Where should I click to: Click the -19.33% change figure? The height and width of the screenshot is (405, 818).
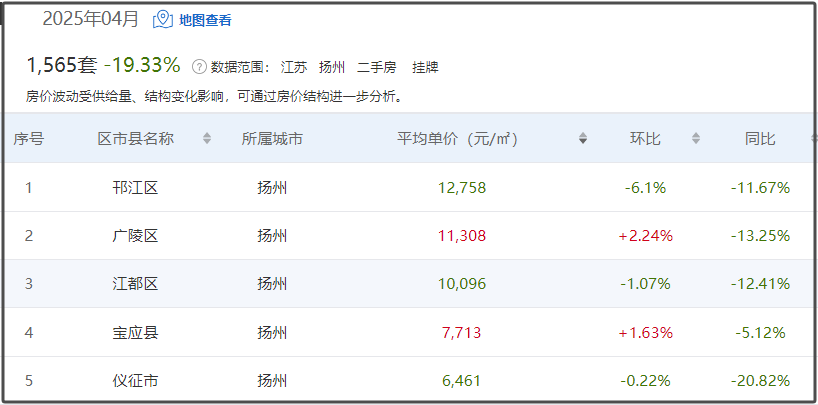[x=142, y=65]
